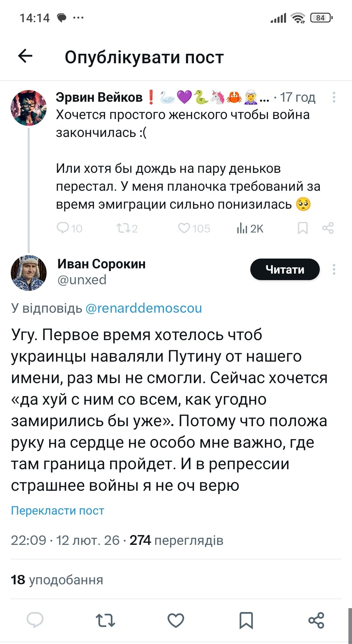Open Иван Сорокин's profile avatar
Image resolution: width=352 pixels, height=644 pixels.
point(29,273)
